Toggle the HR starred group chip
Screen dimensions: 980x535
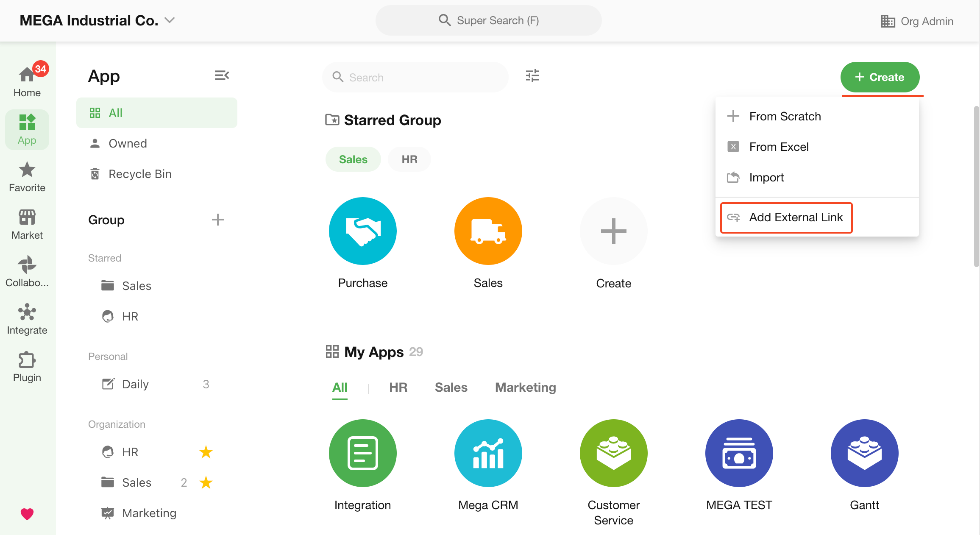pos(409,159)
